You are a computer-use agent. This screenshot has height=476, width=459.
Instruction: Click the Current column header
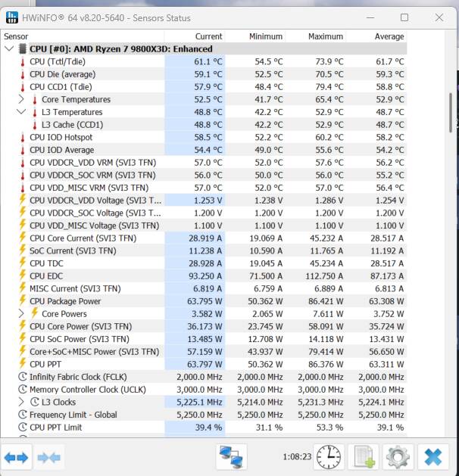pos(195,36)
